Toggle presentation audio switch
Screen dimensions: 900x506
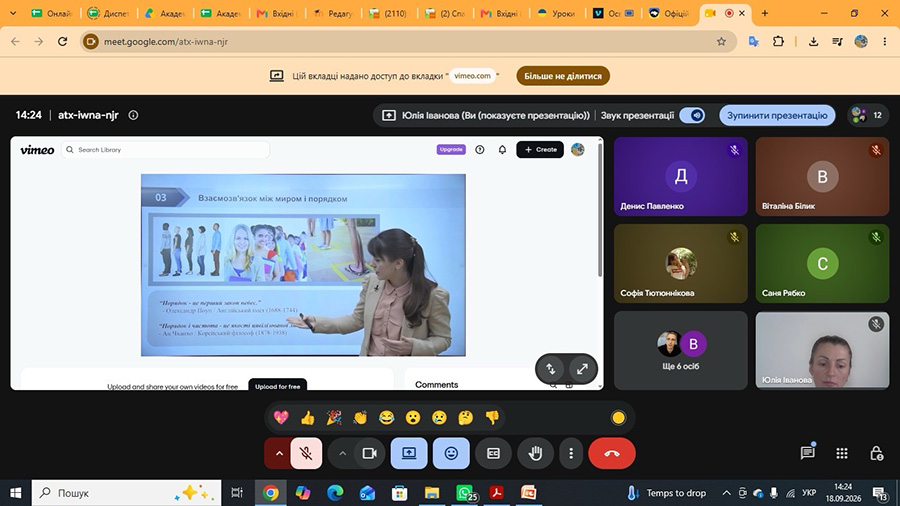692,115
